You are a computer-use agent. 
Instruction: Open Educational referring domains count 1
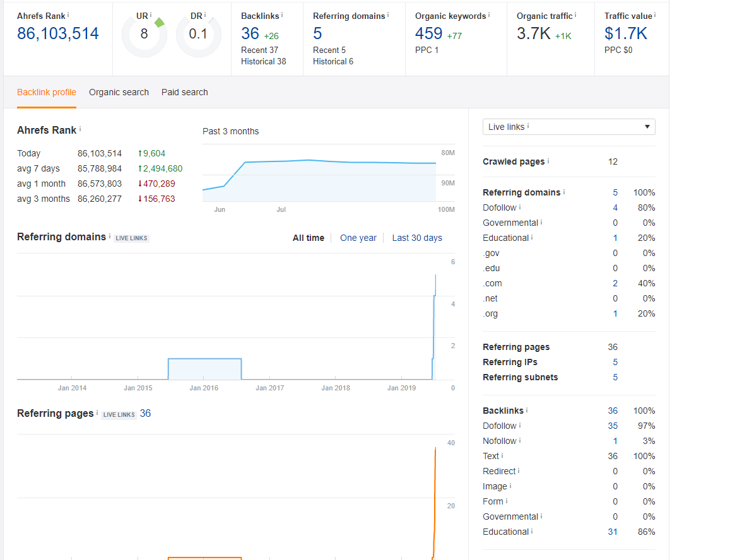[x=615, y=238]
